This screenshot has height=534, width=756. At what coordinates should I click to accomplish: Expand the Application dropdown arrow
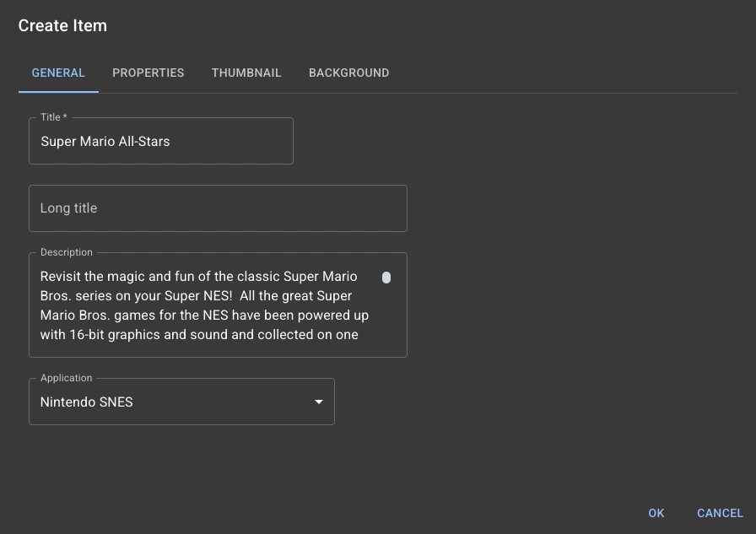click(x=319, y=402)
